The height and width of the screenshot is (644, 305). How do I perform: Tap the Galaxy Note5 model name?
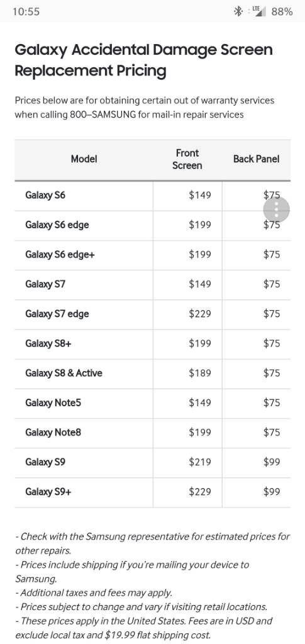[53, 402]
